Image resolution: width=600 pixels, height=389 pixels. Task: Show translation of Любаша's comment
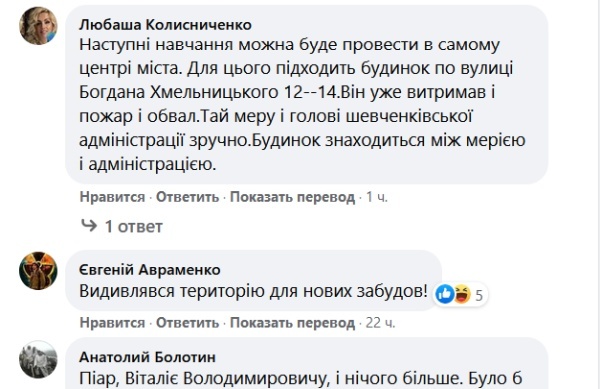292,197
